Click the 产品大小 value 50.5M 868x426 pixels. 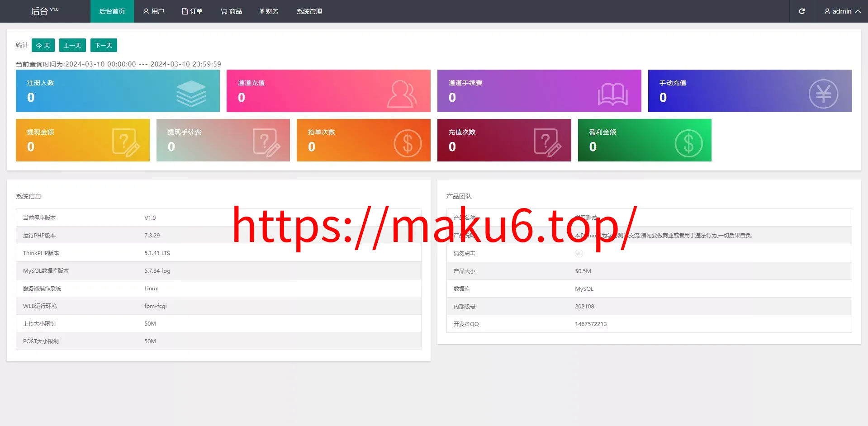pyautogui.click(x=583, y=271)
